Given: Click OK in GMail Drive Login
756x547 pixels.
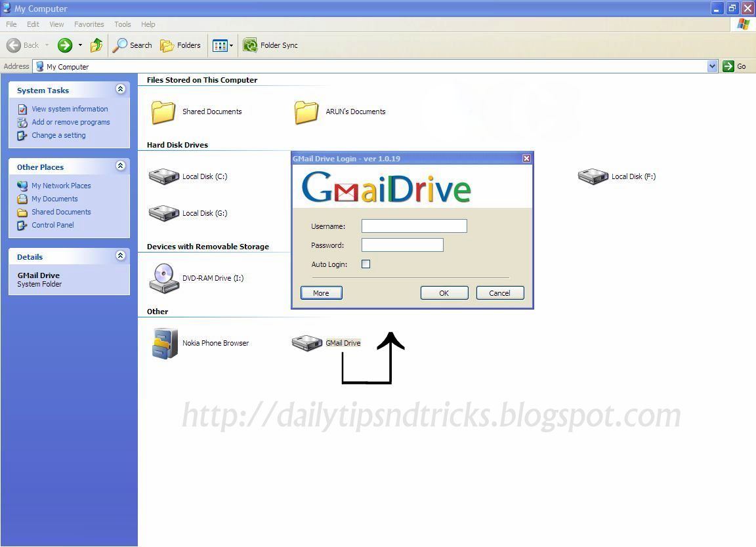Looking at the screenshot, I should pos(444,293).
